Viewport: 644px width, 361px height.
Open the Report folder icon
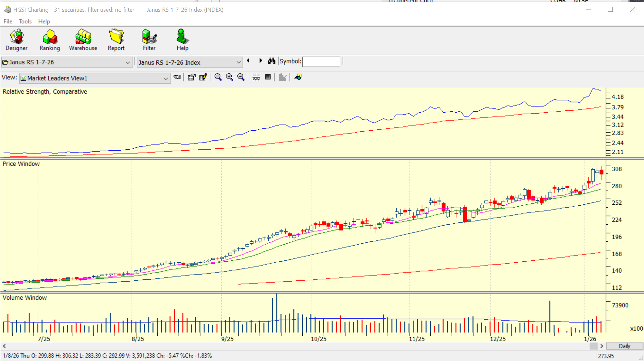(x=116, y=40)
